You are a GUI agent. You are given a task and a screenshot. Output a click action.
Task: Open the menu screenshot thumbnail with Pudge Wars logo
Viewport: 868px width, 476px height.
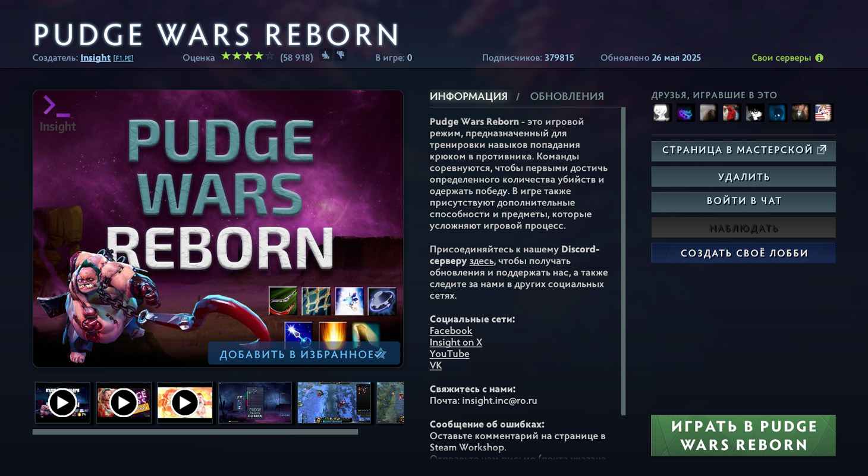coord(255,403)
